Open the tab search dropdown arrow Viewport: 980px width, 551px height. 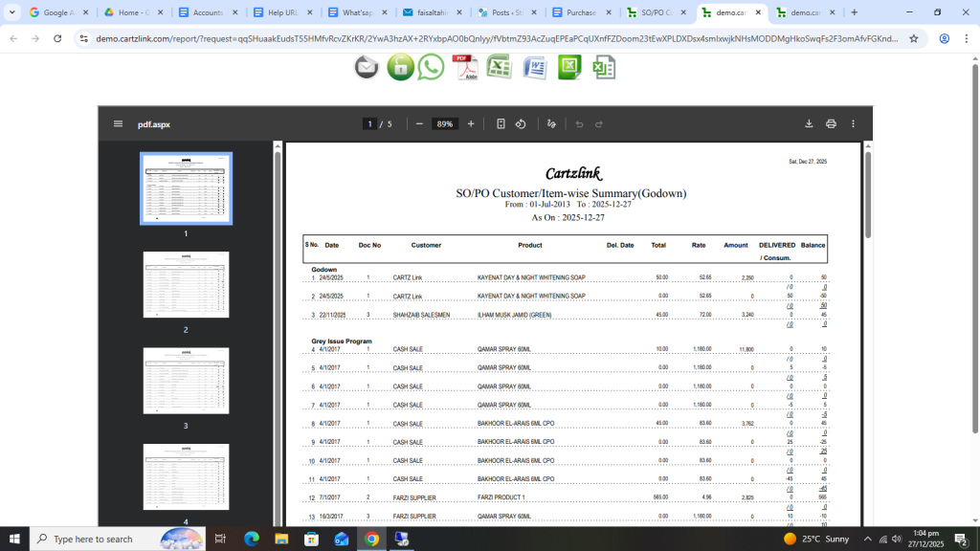12,12
